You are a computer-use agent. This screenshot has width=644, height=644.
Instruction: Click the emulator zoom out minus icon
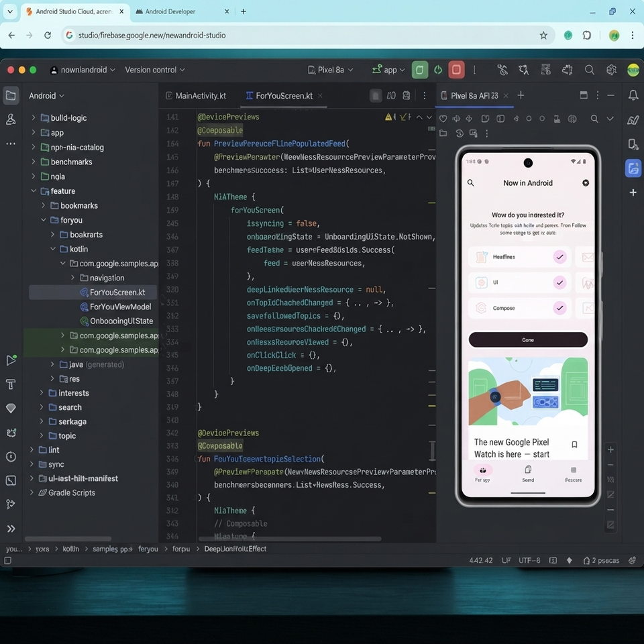(x=610, y=465)
